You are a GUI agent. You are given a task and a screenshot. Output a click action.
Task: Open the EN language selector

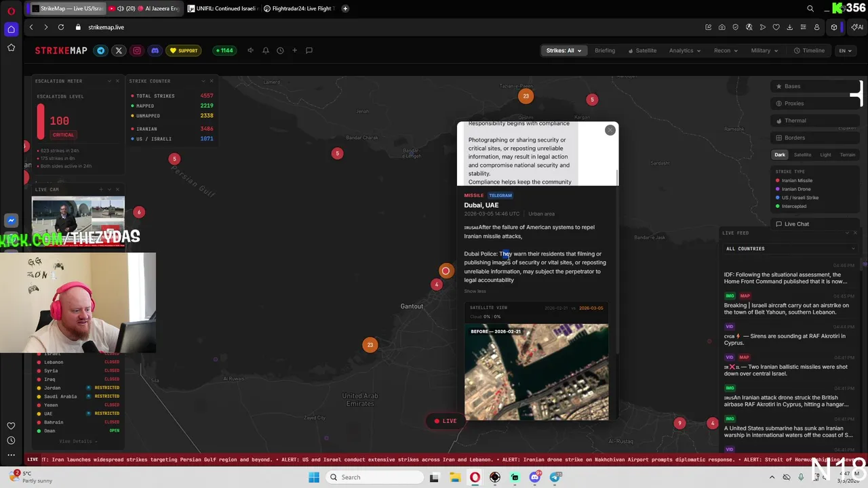[845, 50]
